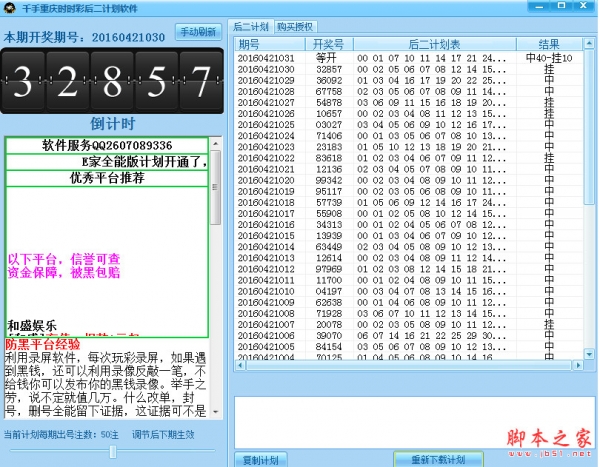600x467 pixels.
Task: Click the 复制计划 button
Action: [x=261, y=460]
